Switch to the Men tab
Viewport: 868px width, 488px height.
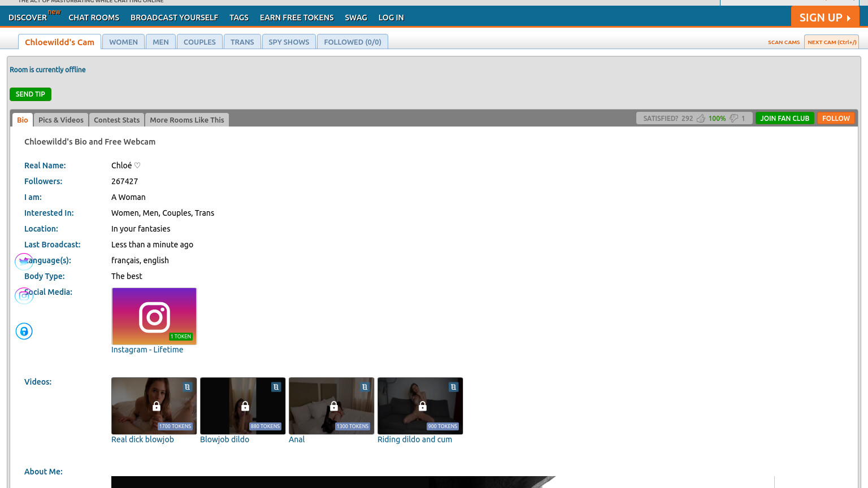pyautogui.click(x=160, y=42)
